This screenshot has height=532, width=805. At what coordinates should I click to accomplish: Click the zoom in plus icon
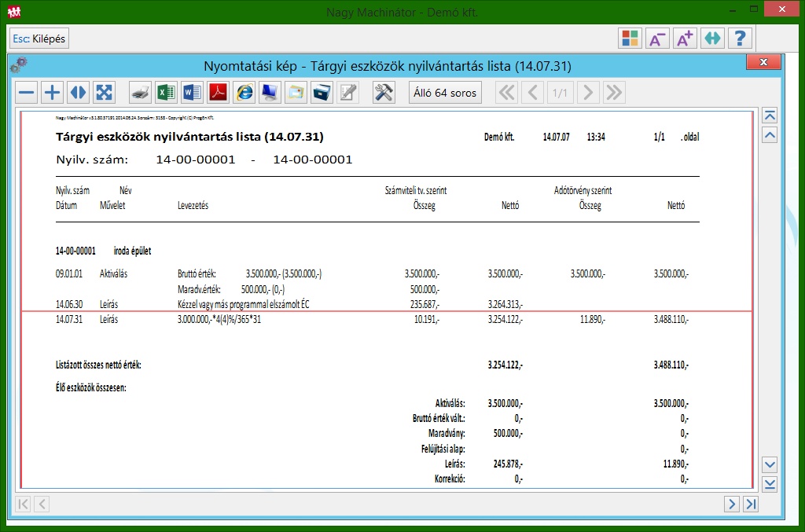[52, 93]
